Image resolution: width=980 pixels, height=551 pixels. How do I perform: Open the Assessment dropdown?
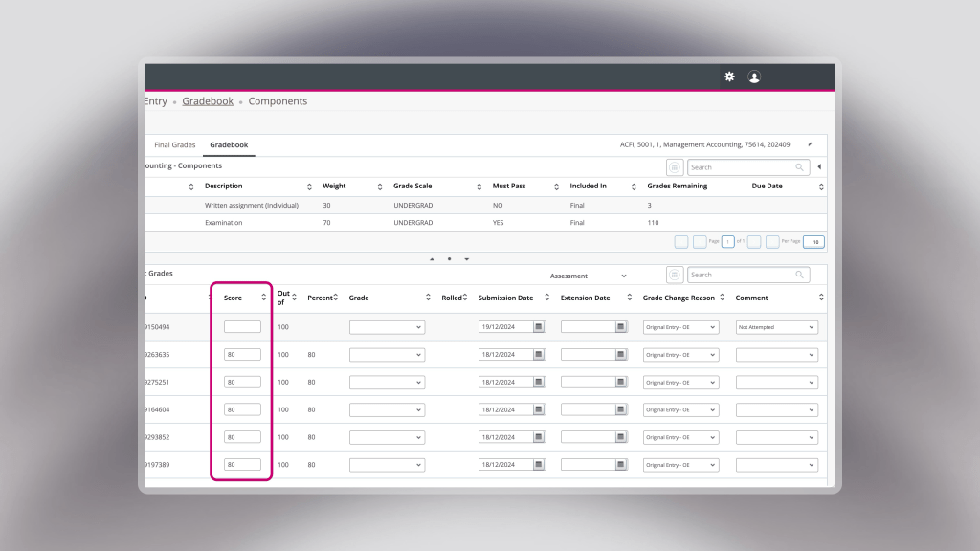pos(589,275)
